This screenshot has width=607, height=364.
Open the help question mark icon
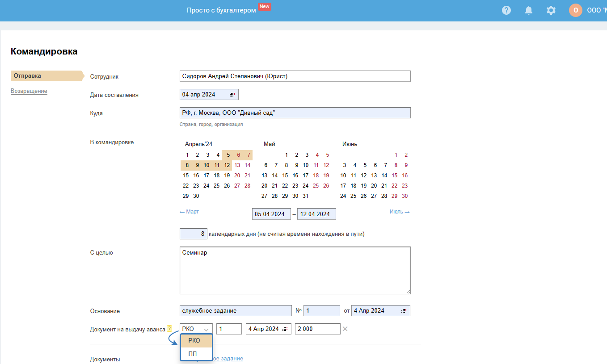(506, 10)
